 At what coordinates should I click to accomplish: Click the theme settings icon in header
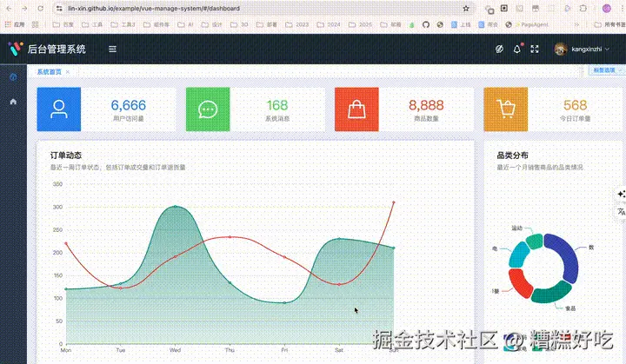coord(499,50)
